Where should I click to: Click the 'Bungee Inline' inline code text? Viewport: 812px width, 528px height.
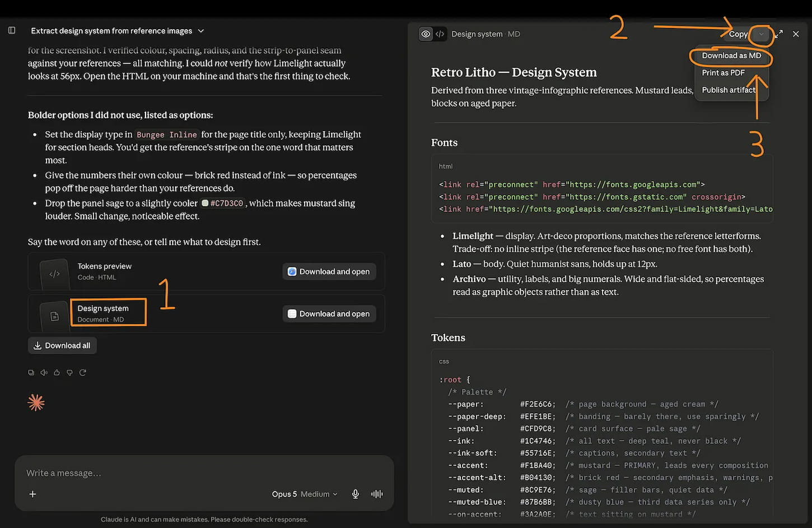(x=167, y=135)
